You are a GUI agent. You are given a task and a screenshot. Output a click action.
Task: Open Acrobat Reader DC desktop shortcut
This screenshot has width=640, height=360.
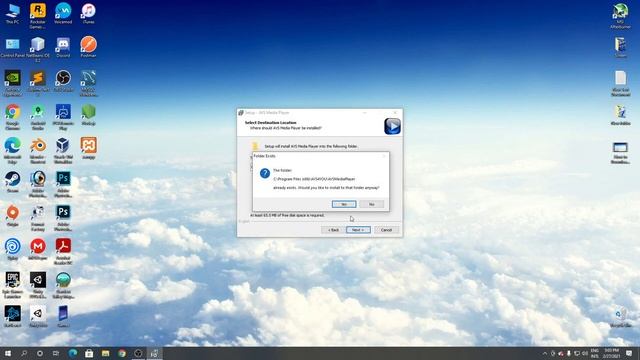63,252
